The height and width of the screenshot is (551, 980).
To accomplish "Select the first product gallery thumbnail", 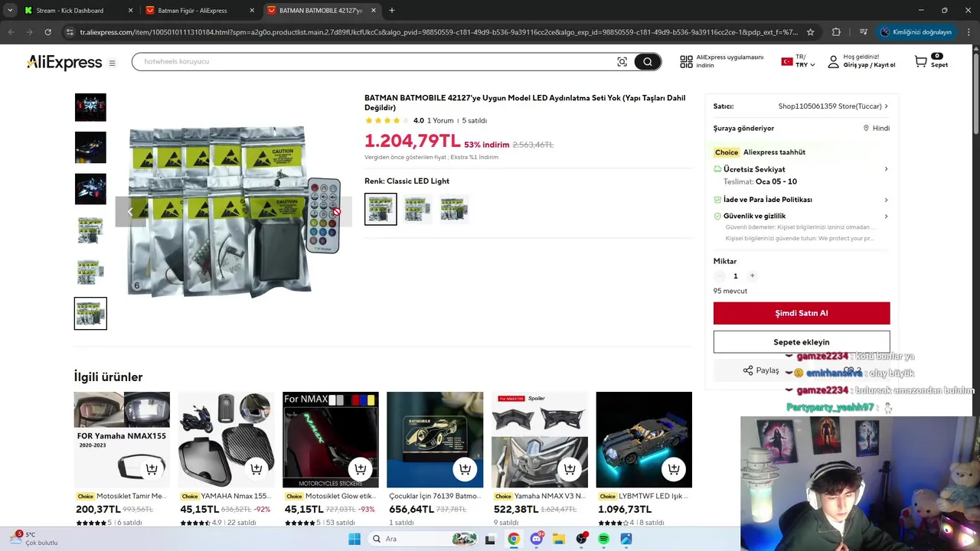I will pyautogui.click(x=90, y=107).
